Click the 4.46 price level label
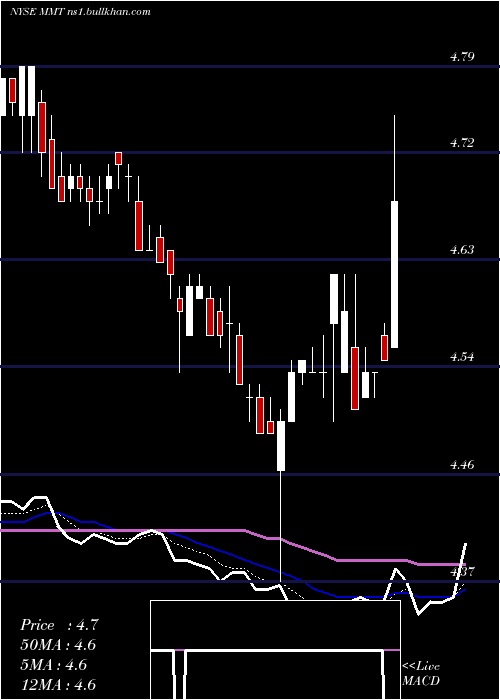Viewport: 500px width, 700px height. coord(462,465)
